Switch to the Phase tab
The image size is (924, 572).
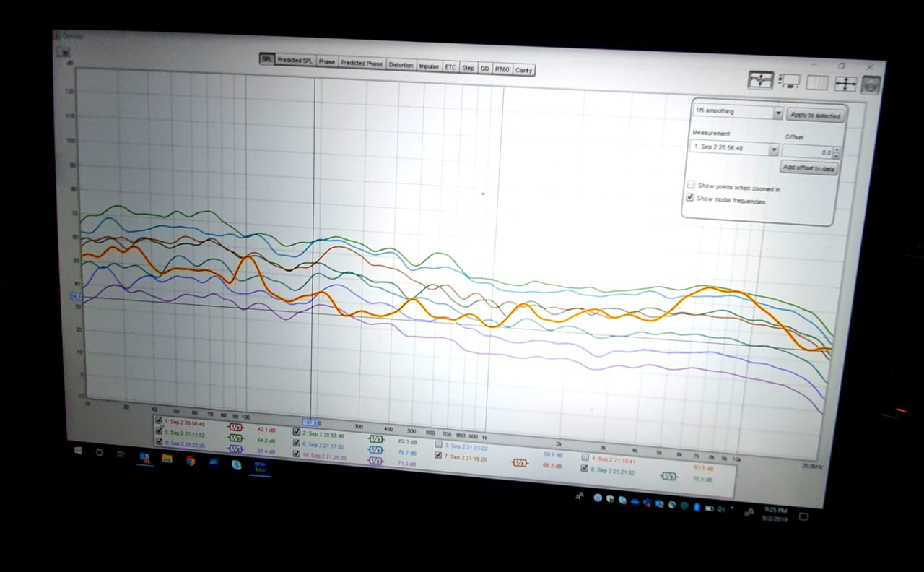click(x=327, y=62)
